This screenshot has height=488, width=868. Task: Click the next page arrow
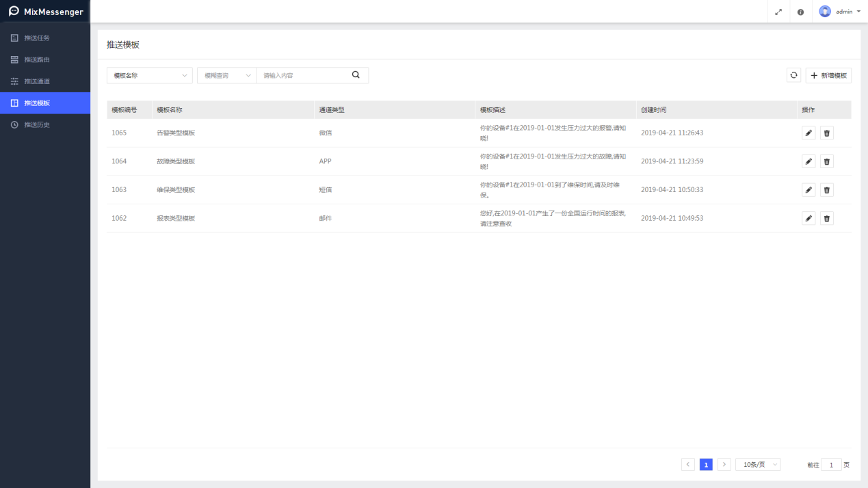(x=724, y=465)
